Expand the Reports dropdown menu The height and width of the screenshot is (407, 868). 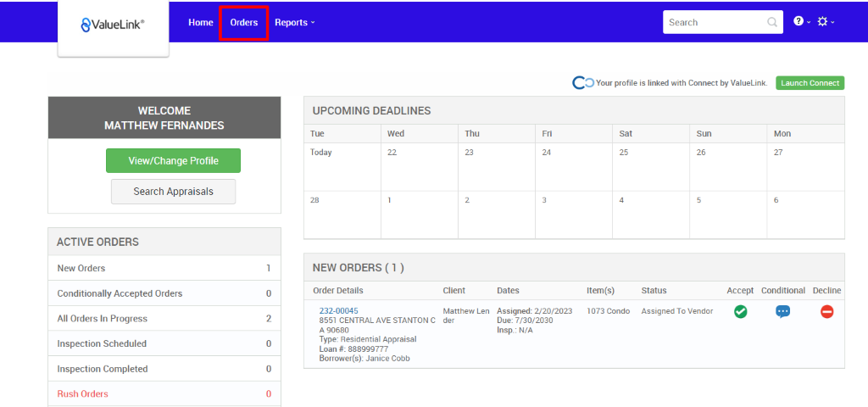(x=294, y=23)
